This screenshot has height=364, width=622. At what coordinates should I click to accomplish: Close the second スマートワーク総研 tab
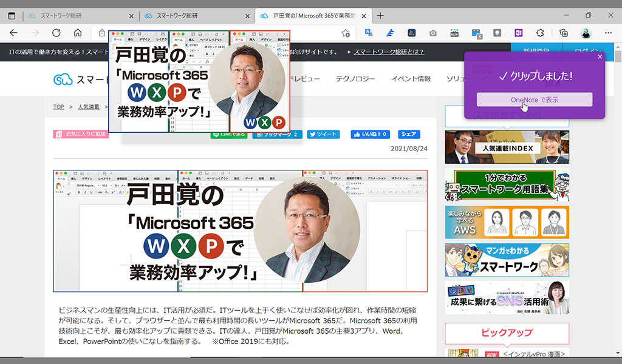[x=248, y=16]
